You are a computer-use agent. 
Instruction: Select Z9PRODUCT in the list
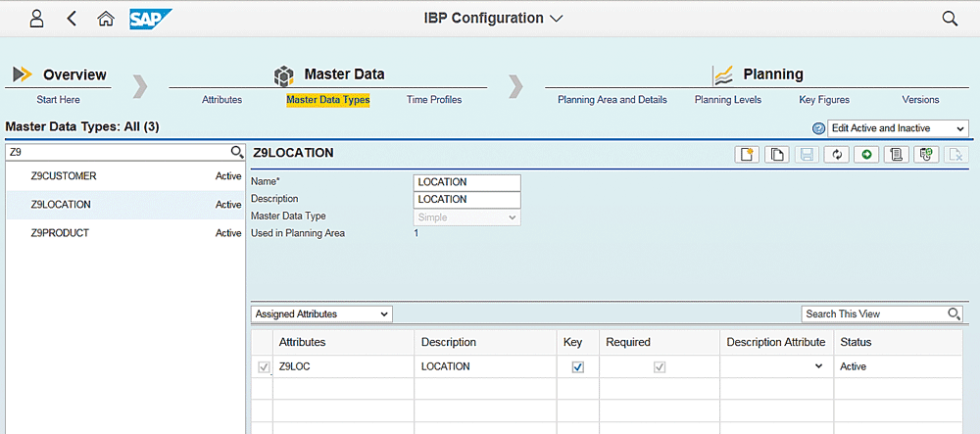click(x=125, y=233)
